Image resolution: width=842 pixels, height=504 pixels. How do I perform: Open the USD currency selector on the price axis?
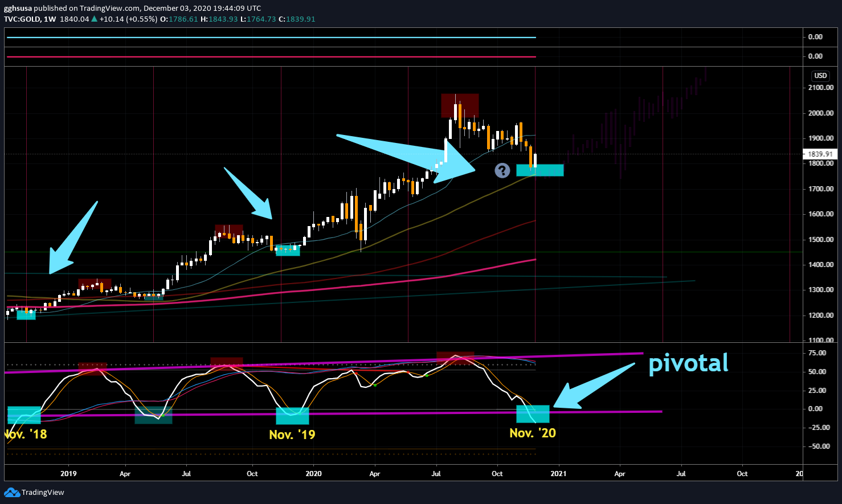click(x=820, y=76)
